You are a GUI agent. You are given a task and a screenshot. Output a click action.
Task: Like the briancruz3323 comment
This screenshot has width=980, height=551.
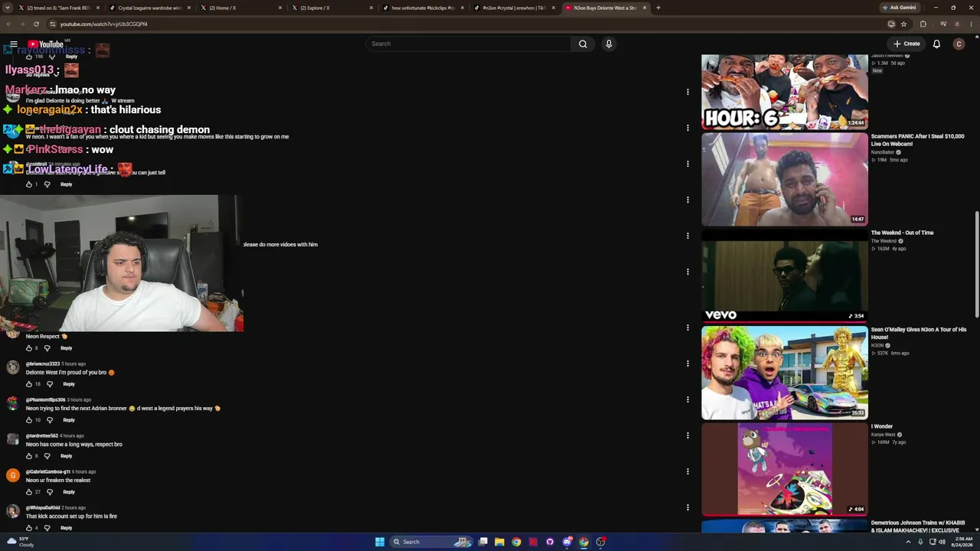tap(29, 384)
